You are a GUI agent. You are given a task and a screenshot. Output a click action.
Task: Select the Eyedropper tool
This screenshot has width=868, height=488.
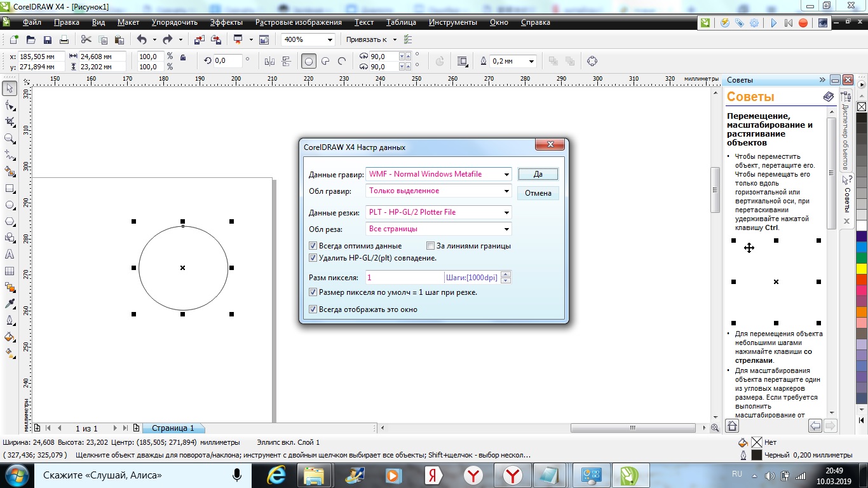[x=10, y=304]
